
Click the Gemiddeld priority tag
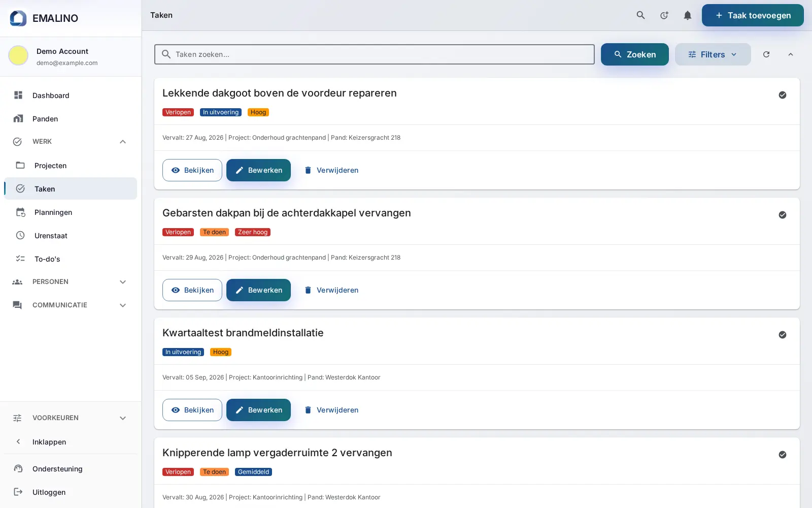click(253, 472)
